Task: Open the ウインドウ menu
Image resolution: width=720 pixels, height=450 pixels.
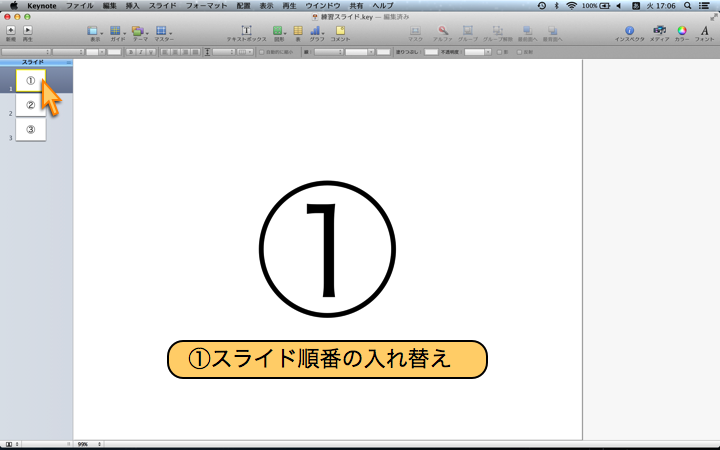Action: (x=323, y=6)
